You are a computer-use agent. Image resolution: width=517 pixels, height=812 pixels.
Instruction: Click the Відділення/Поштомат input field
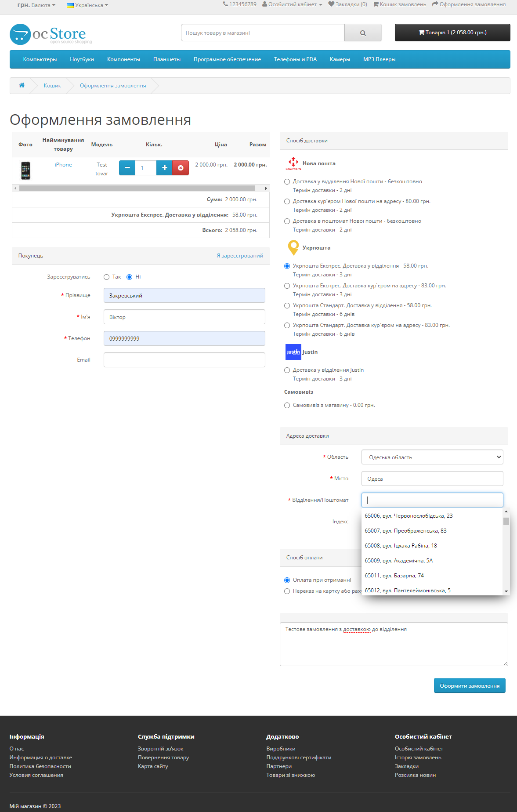(x=432, y=500)
